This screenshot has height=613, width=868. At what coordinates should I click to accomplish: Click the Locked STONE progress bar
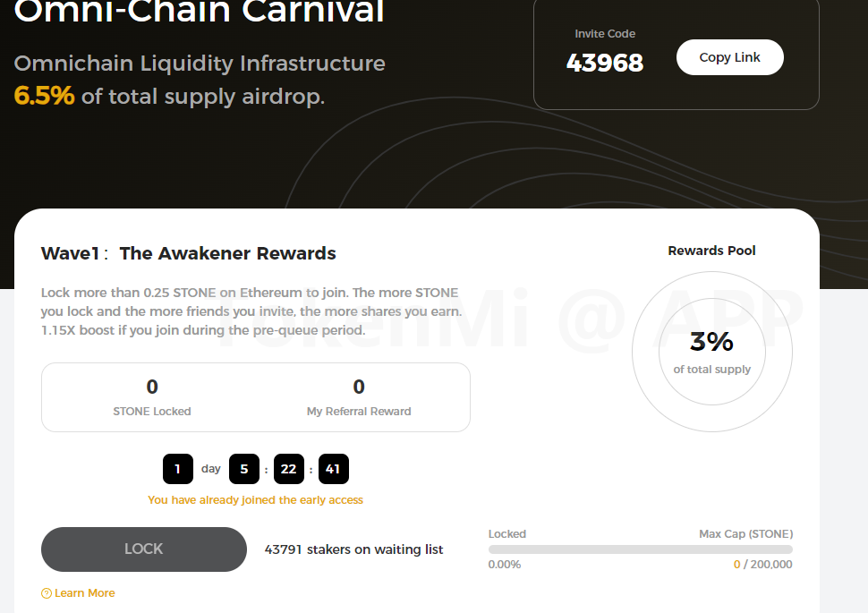640,549
